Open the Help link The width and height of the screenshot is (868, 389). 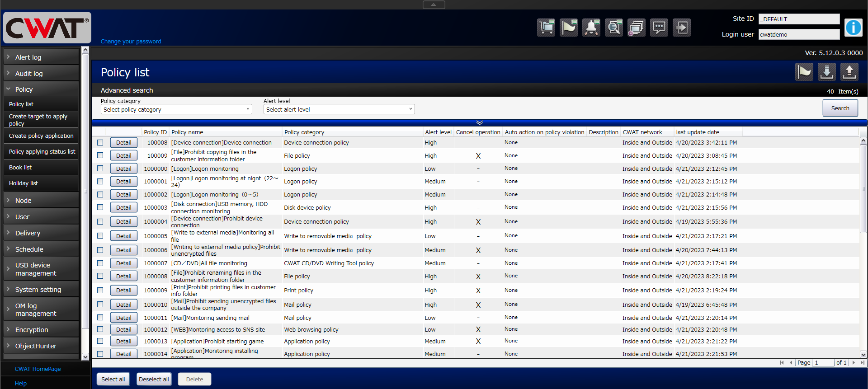tap(20, 384)
